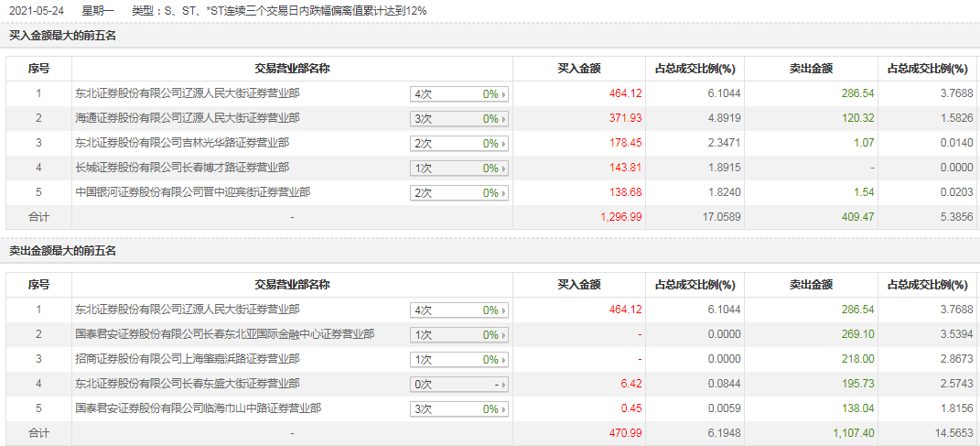This screenshot has width=980, height=446.
Task: Select buy amount 143.81
Action: (x=626, y=168)
